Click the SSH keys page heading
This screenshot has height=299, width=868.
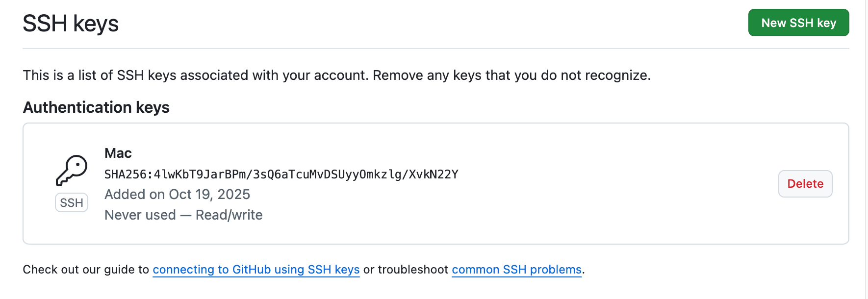(x=71, y=24)
